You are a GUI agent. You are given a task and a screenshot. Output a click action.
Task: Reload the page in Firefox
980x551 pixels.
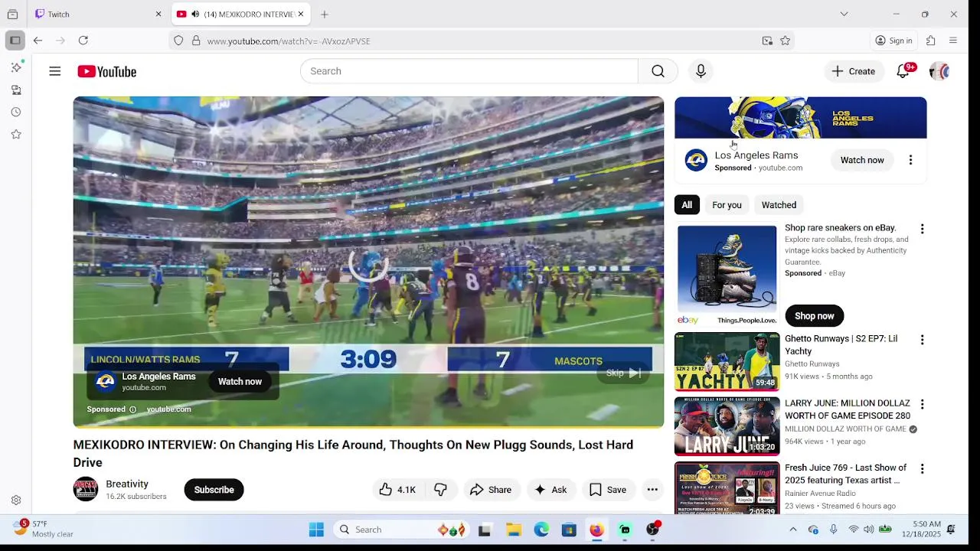[83, 41]
